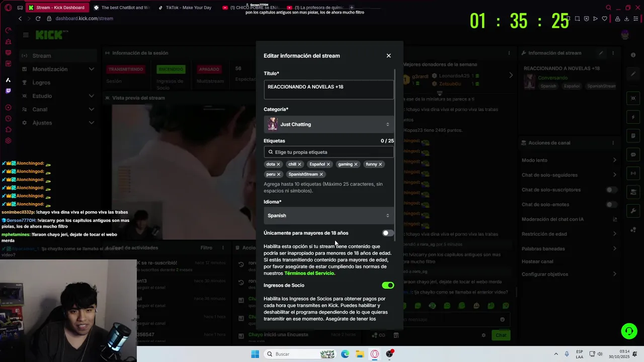The height and width of the screenshot is (362, 644).
Task: Click the heart icon in the address bar
Action: click(604, 19)
